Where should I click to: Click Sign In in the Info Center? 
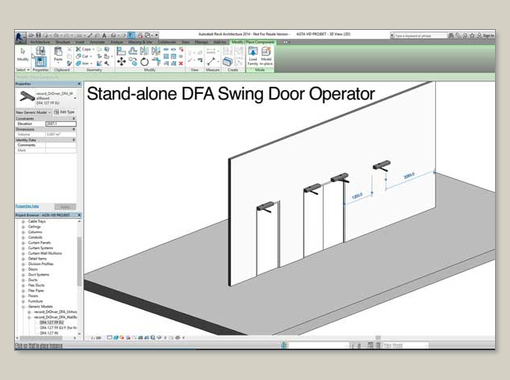[488, 35]
